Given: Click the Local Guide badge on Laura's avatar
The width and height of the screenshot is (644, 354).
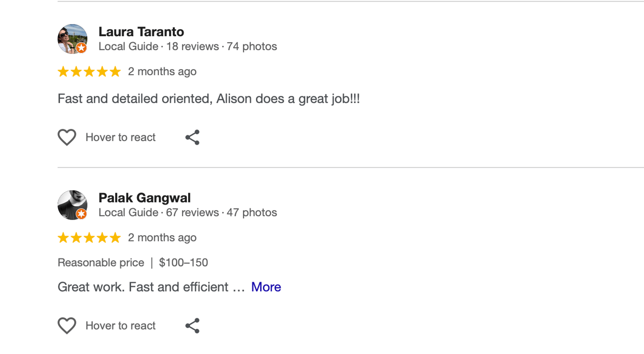Looking at the screenshot, I should [81, 48].
